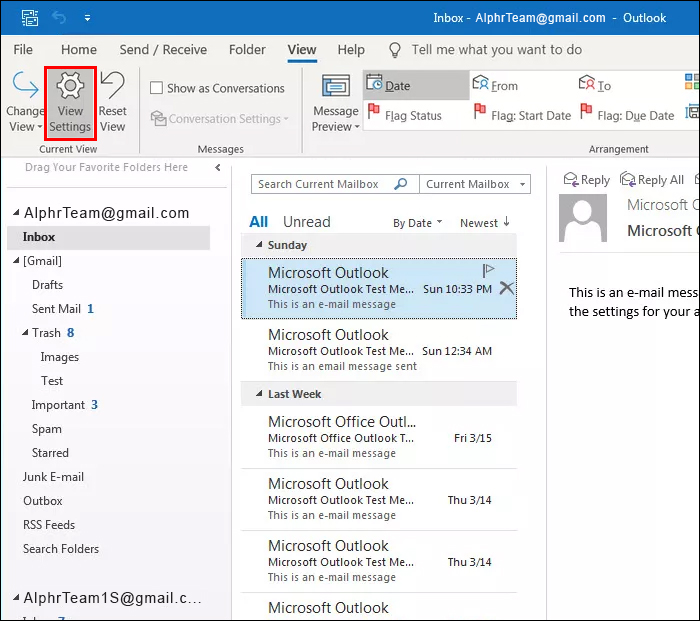Image resolution: width=700 pixels, height=621 pixels.
Task: Delete the Sun 10:33 PM message with X
Action: click(x=506, y=288)
